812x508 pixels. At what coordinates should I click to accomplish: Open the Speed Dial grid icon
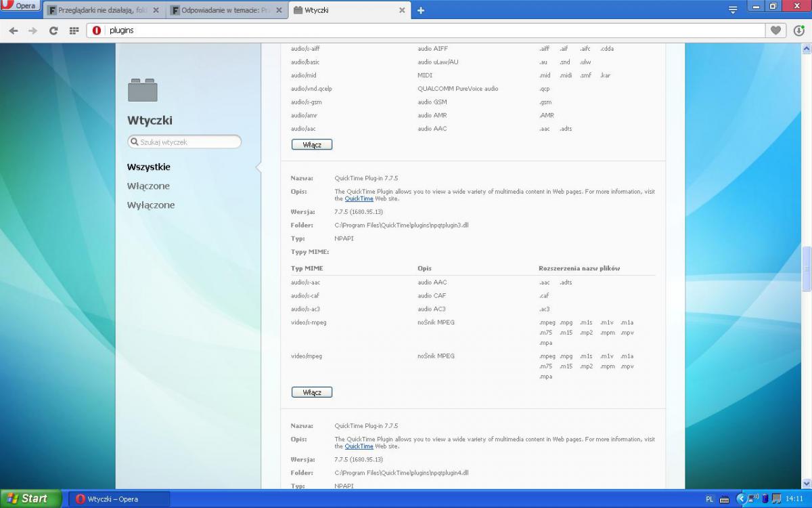(x=74, y=30)
